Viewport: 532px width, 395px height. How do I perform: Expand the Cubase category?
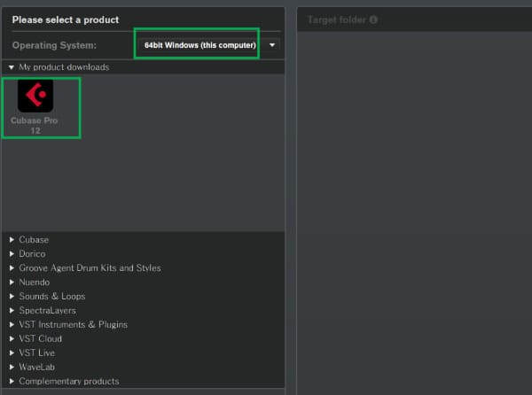coord(12,240)
